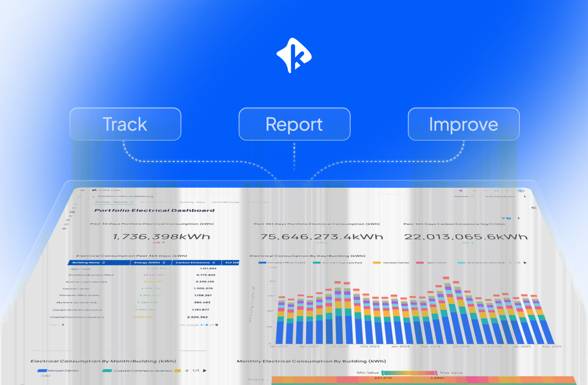Screen dimensions: 588x385
Task: Open the Building Name column header
Action: coord(99,262)
